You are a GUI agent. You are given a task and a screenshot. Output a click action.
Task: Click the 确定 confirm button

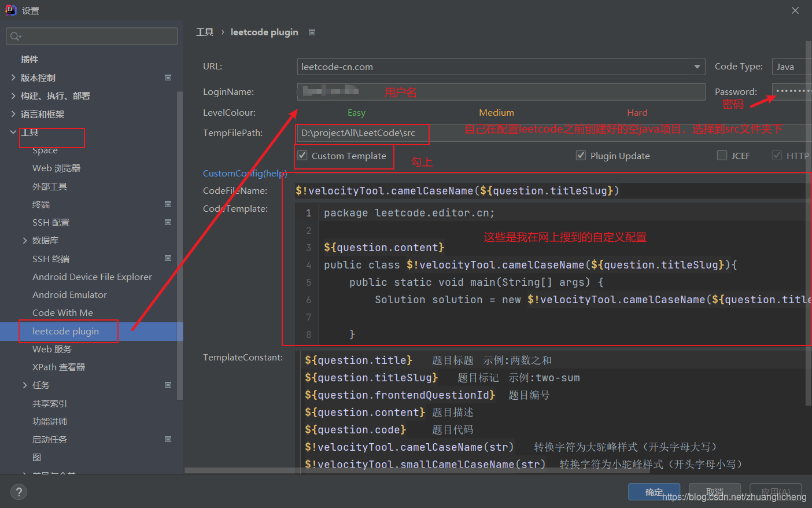coord(654,492)
